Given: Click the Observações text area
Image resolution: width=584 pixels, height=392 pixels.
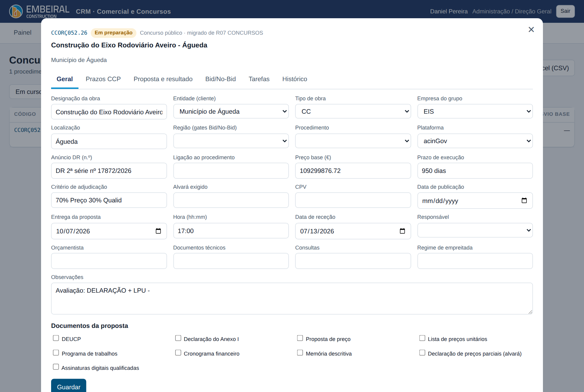Looking at the screenshot, I should [x=292, y=299].
